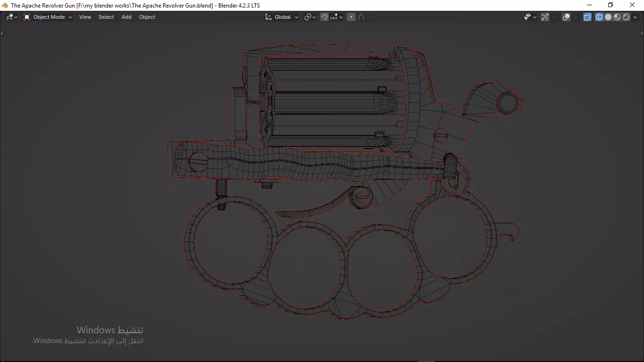
Task: Open the snapping options dropdown
Action: pyautogui.click(x=336, y=17)
